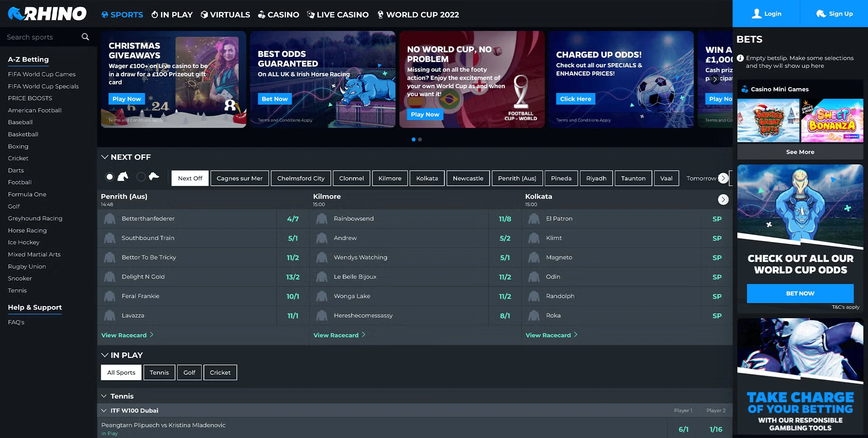868x438 pixels.
Task: Advance promo banners with the carousel arrow
Action: point(715,80)
